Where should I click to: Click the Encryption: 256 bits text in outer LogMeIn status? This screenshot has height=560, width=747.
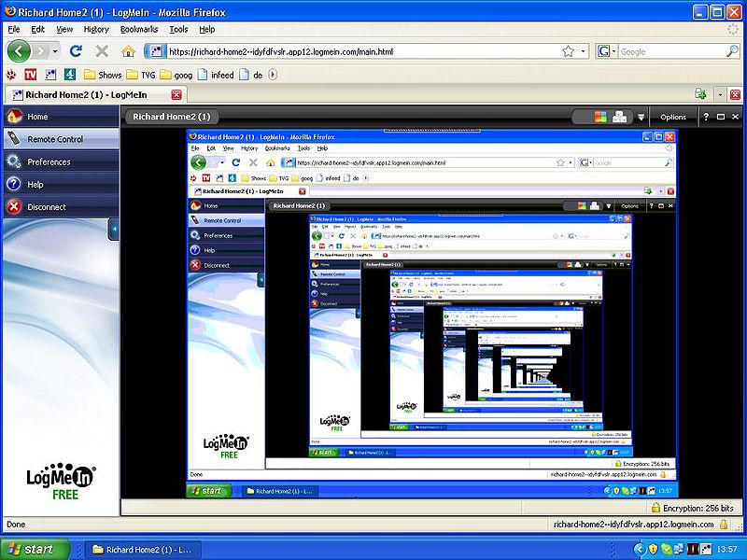point(698,508)
